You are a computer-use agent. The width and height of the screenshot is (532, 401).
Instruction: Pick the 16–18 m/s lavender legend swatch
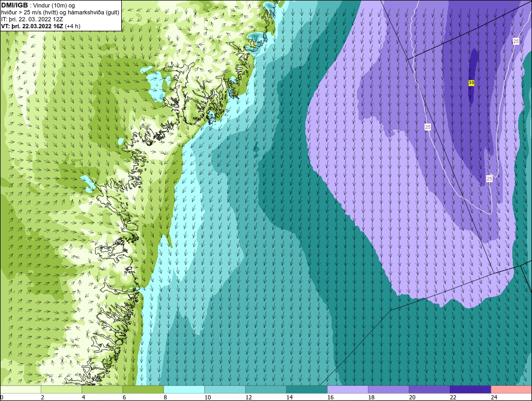[x=347, y=389]
